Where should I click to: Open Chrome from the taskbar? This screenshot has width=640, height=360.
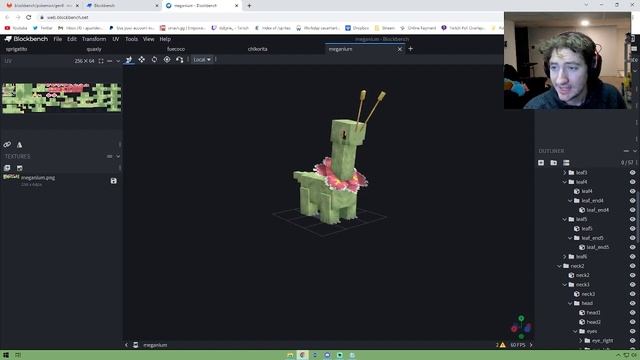point(302,355)
